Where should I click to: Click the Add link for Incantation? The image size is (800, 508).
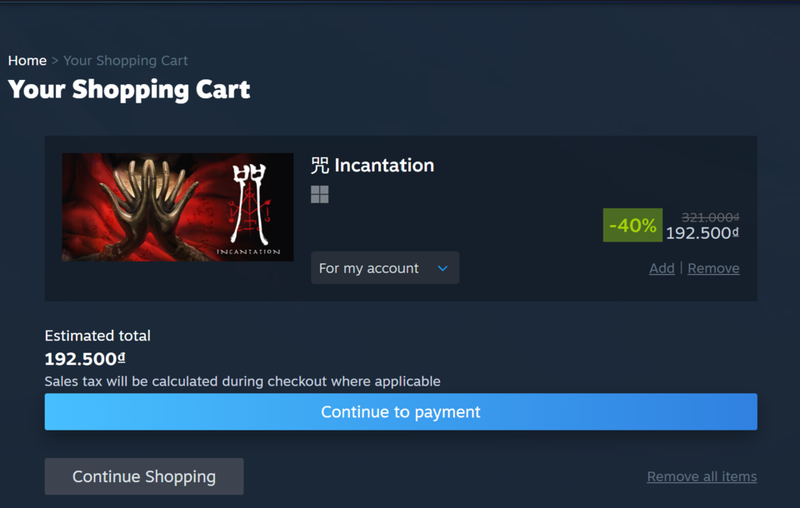tap(662, 268)
